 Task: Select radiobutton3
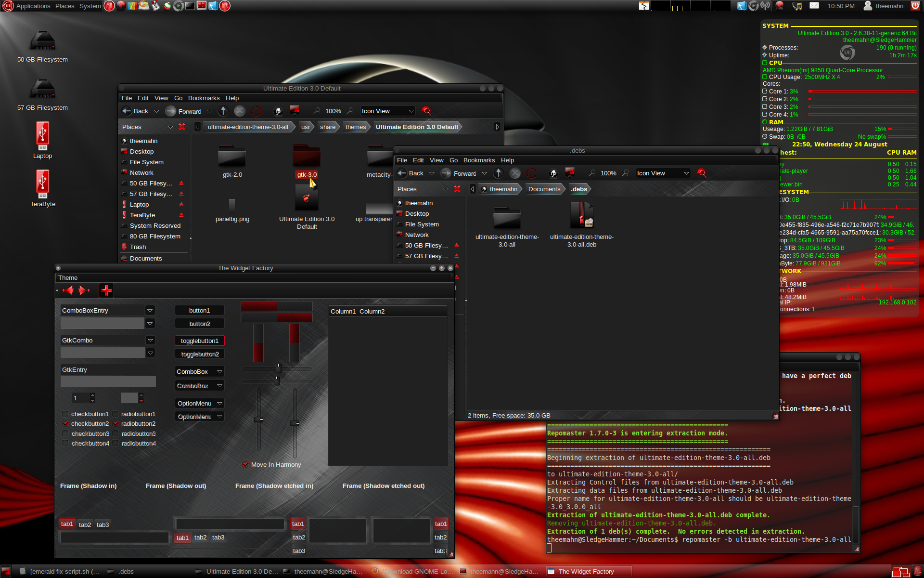pyautogui.click(x=115, y=433)
